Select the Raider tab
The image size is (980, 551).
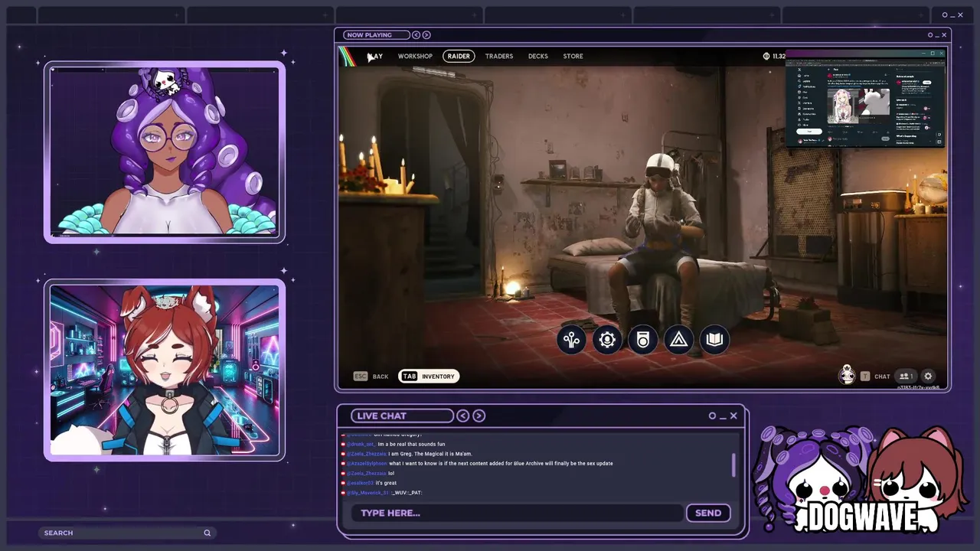point(459,56)
